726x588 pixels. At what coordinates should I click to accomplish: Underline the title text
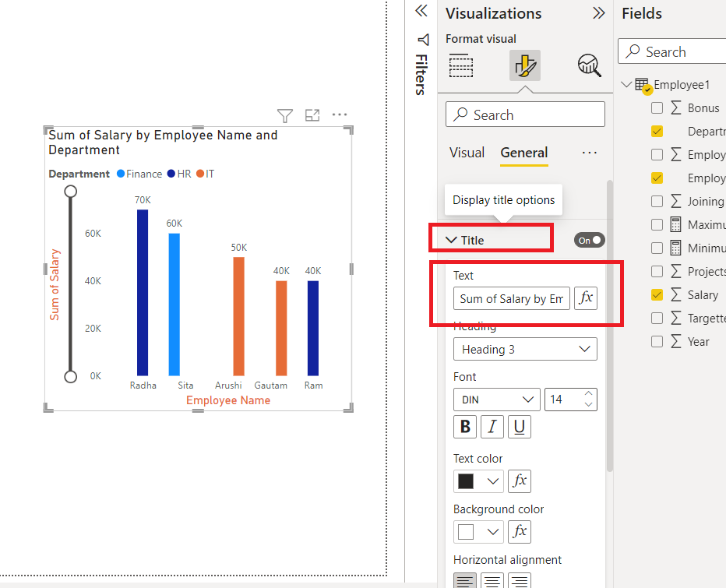[519, 426]
